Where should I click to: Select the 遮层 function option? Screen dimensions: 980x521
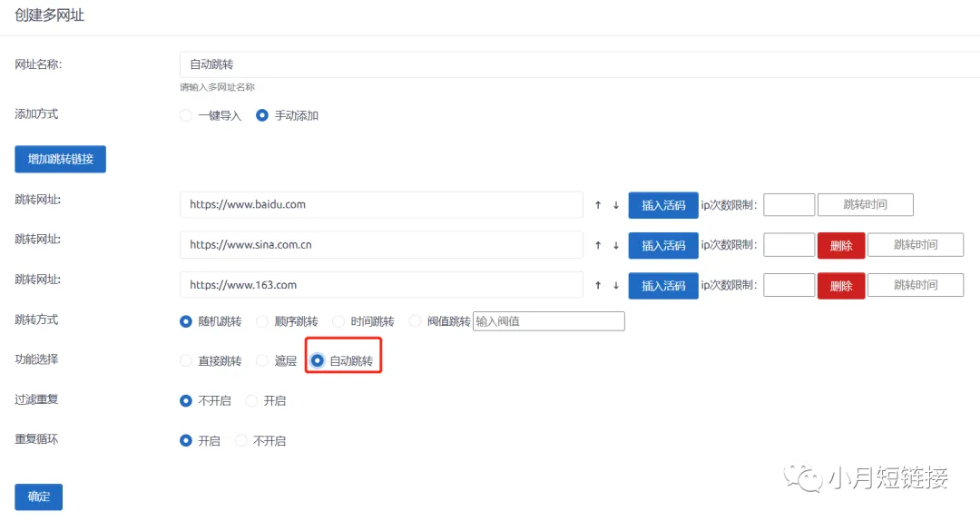tap(262, 361)
